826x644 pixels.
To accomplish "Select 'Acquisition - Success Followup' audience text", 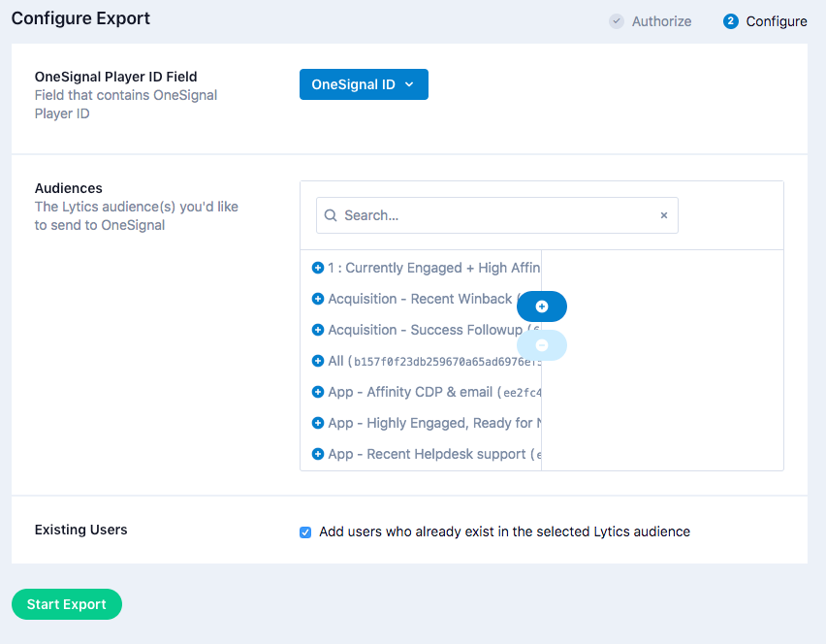I will [425, 330].
